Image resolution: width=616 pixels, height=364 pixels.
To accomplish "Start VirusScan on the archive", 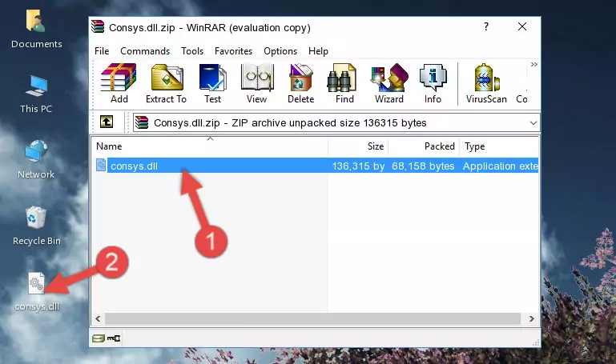I will (x=486, y=83).
